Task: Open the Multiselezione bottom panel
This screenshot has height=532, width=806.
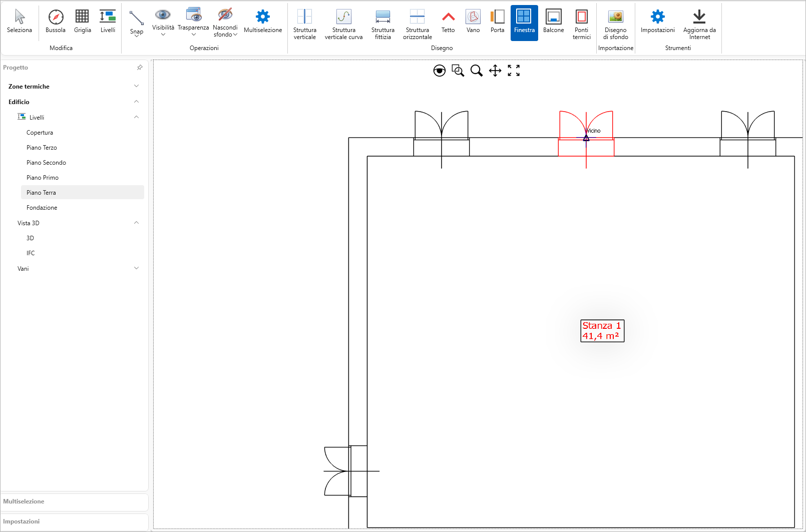Action: tap(24, 501)
